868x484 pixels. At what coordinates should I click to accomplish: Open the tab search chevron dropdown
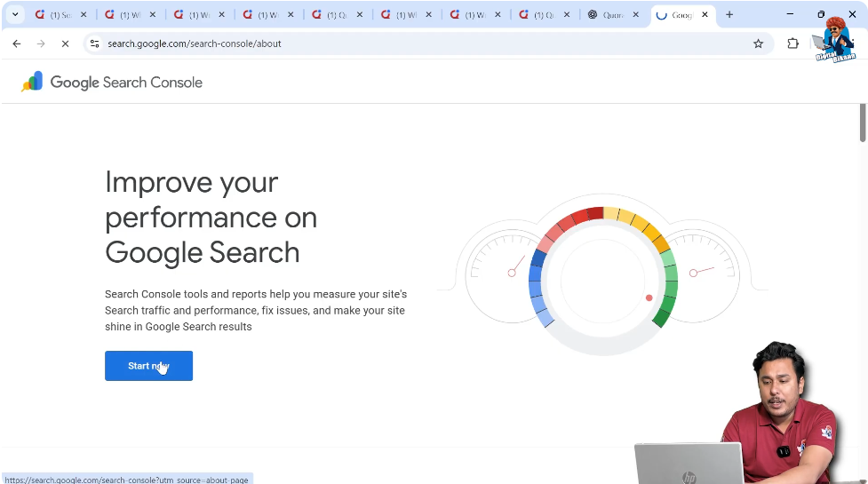pyautogui.click(x=15, y=15)
